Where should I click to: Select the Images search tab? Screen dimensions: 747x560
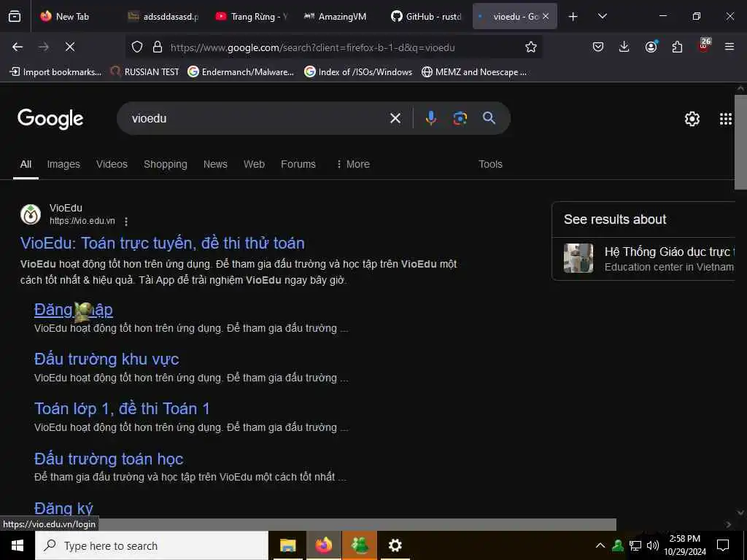[x=63, y=164]
